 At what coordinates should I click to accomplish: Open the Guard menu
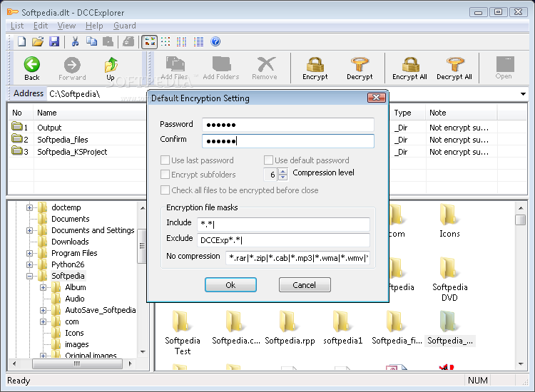125,26
